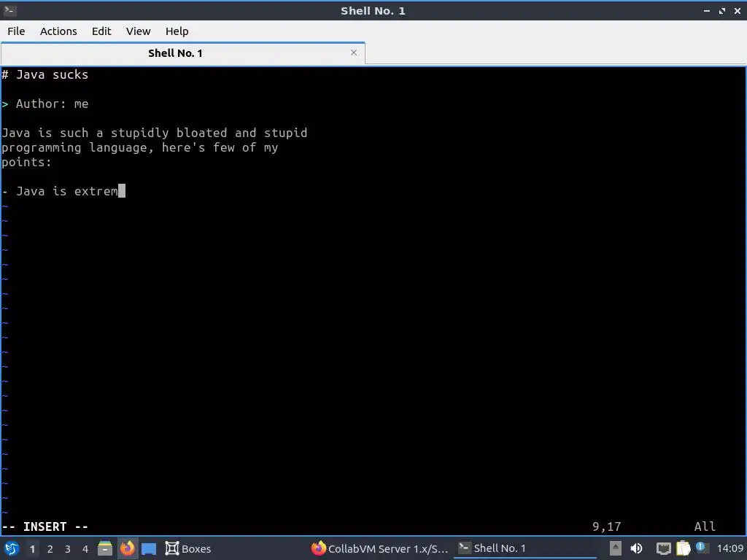
Task: Click the 'All' scroll position indicator
Action: 705,526
